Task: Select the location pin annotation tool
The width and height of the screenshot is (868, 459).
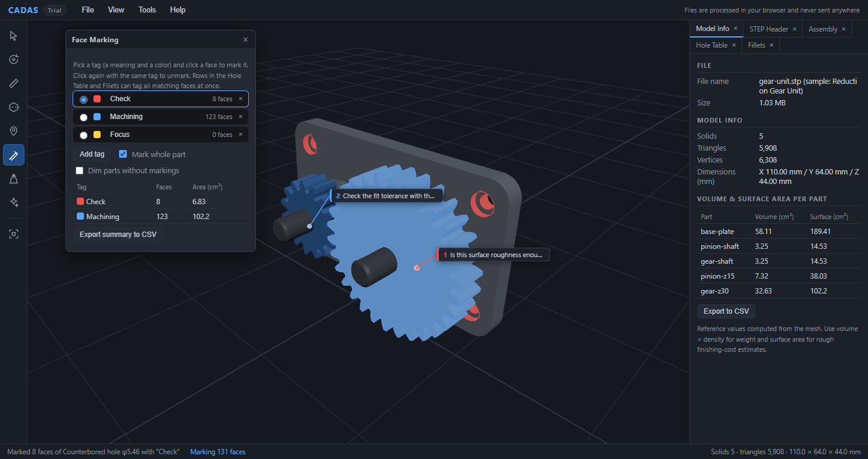Action: pos(14,131)
